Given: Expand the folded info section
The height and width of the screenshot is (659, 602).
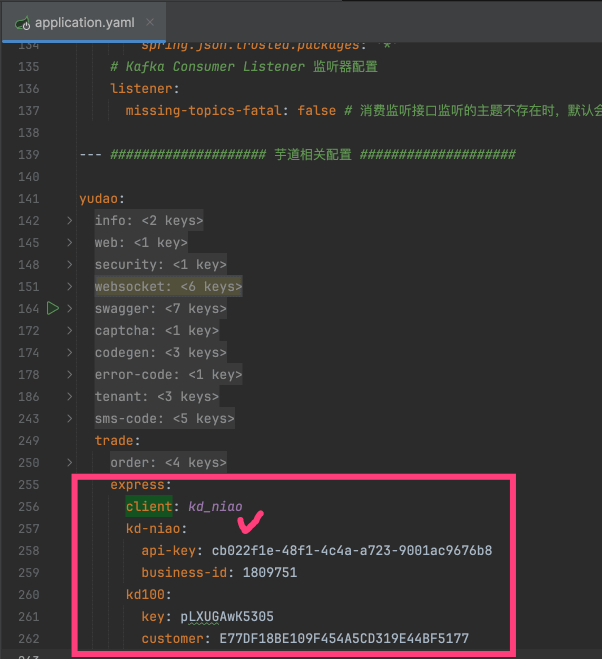Looking at the screenshot, I should (69, 220).
